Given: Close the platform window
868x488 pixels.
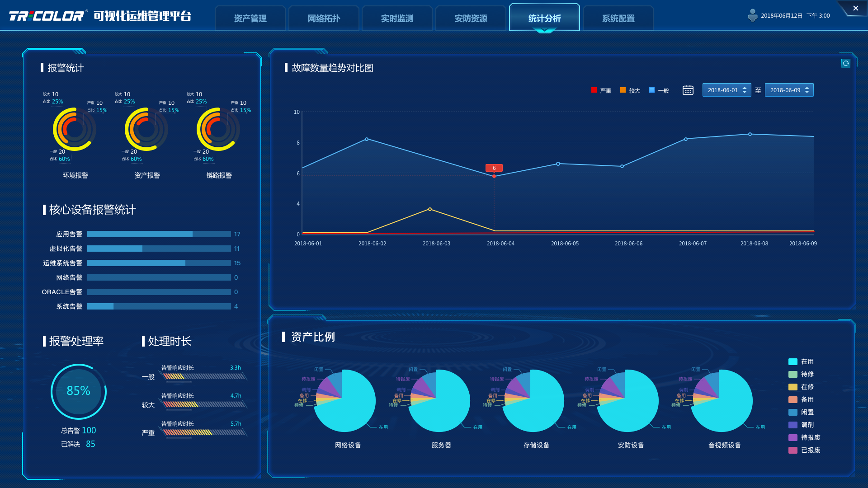Looking at the screenshot, I should pos(855,8).
